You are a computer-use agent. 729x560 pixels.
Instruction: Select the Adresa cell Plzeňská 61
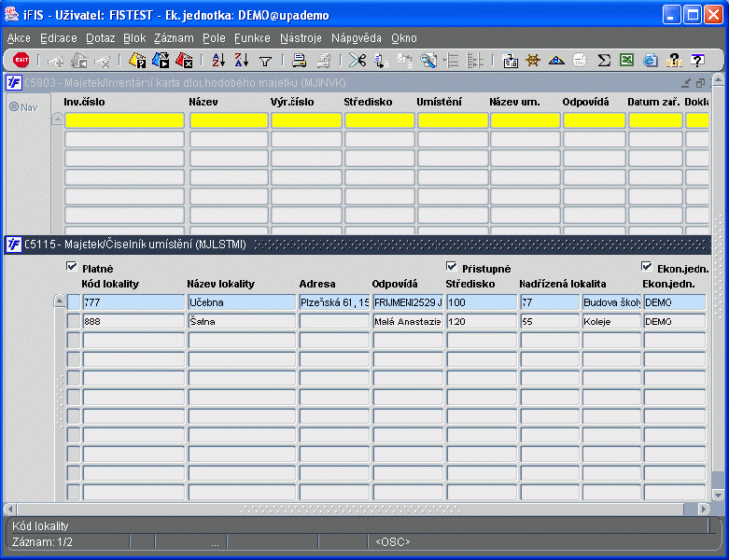point(335,302)
